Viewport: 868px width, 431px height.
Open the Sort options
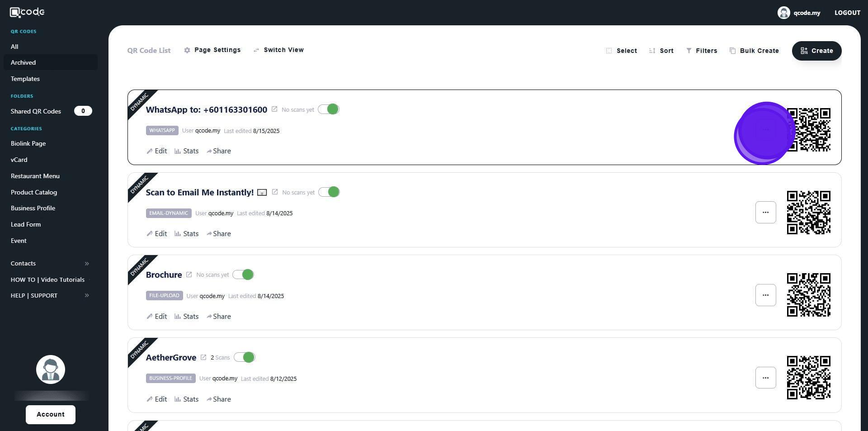tap(661, 51)
